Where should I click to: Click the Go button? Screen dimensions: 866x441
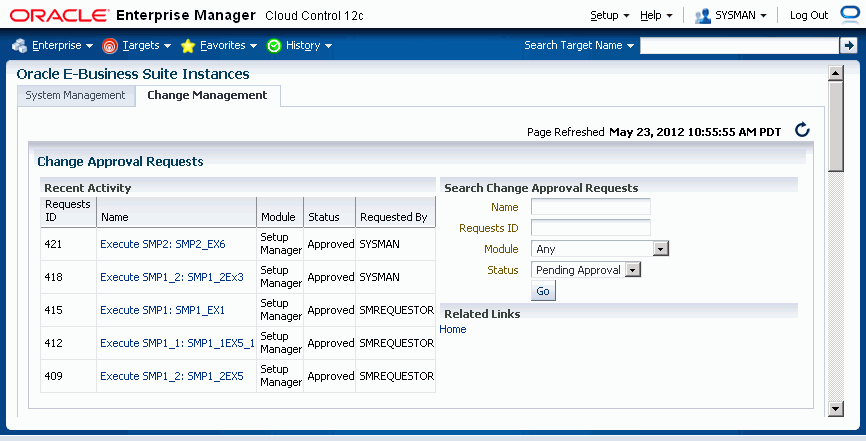tap(543, 291)
